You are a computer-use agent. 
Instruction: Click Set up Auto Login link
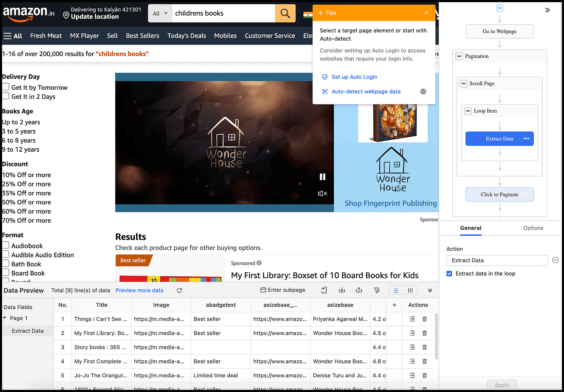(x=354, y=77)
